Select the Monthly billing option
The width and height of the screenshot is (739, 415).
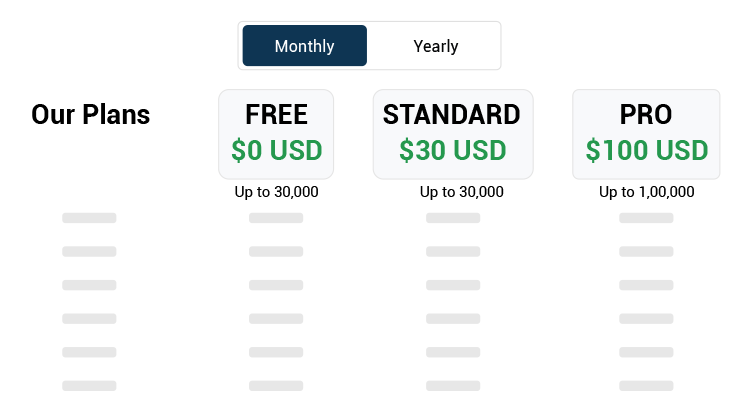click(x=304, y=46)
